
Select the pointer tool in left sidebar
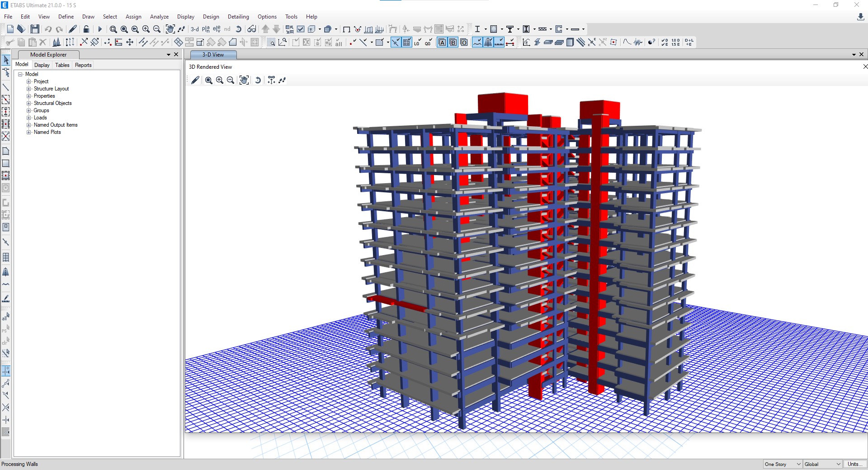click(6, 60)
